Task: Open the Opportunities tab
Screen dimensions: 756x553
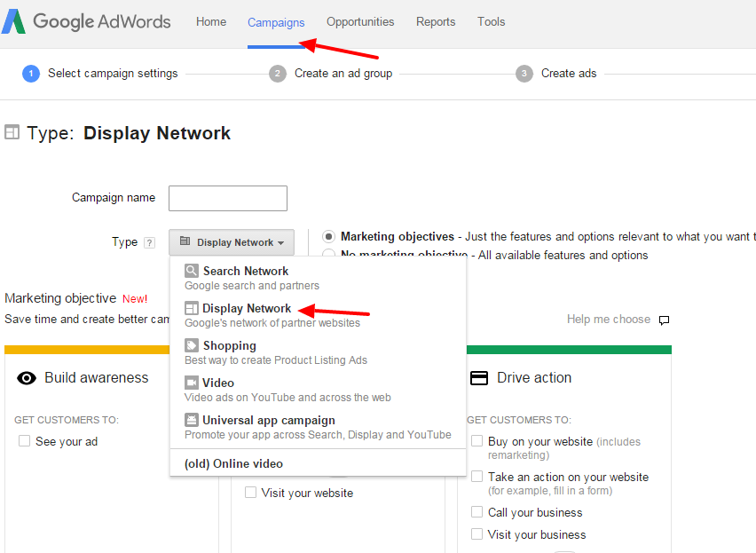Action: click(360, 21)
